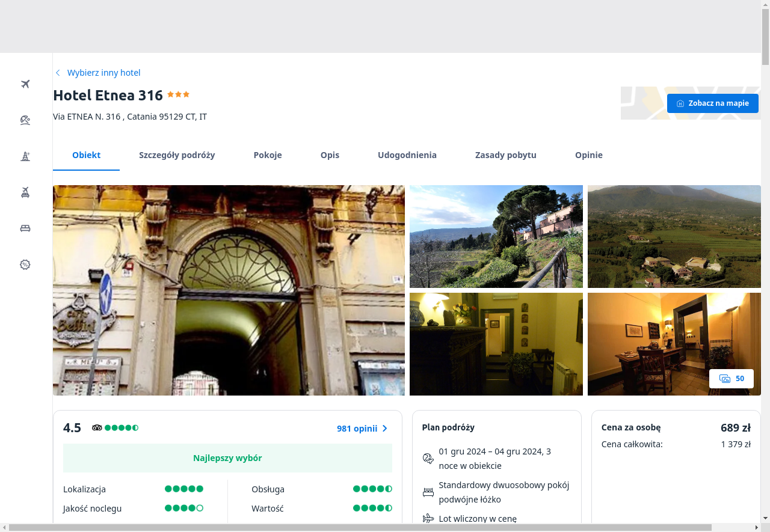The image size is (770, 532).
Task: Click the bed room type icon
Action: pyautogui.click(x=428, y=492)
